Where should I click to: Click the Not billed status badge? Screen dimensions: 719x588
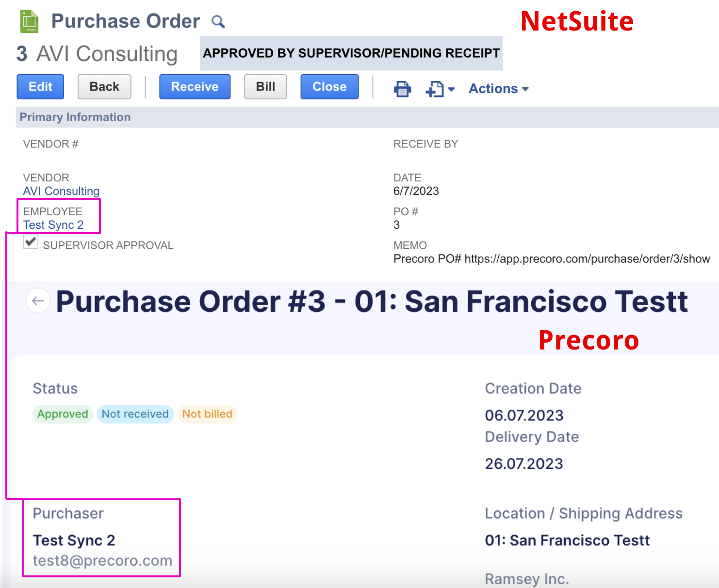pos(207,414)
